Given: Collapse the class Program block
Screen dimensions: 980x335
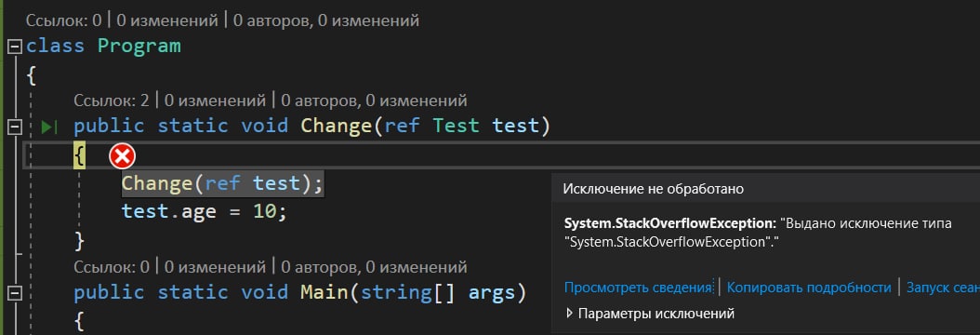Looking at the screenshot, I should 15,47.
